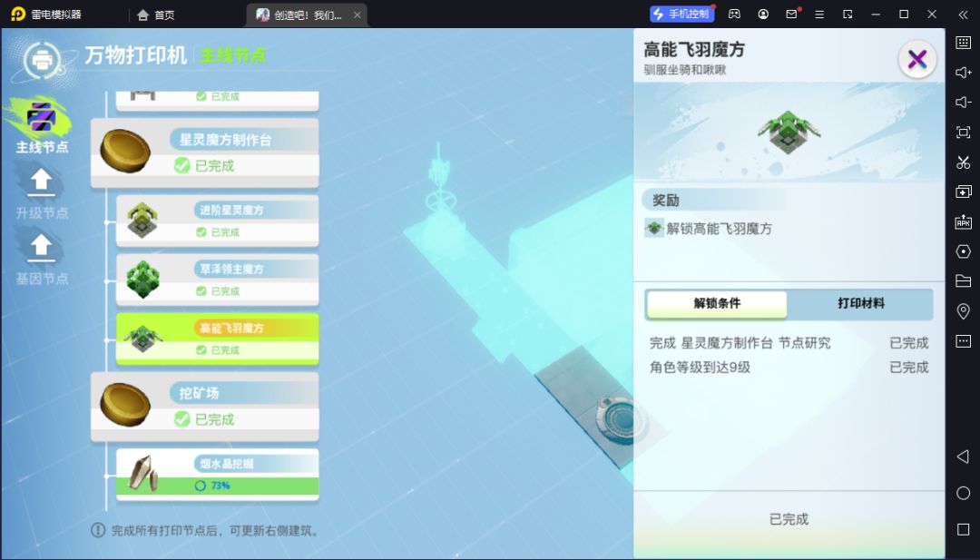
Task: Click the hexagon icon below APK
Action: 963,251
